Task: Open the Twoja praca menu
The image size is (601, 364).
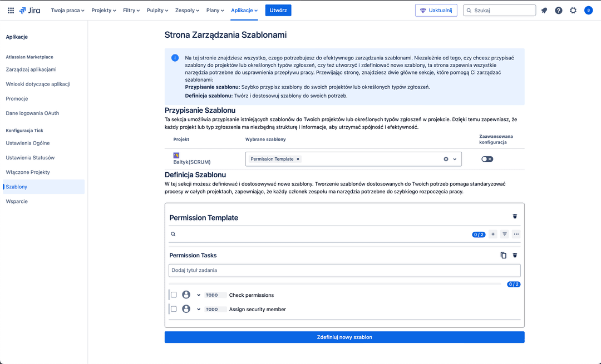Action: (67, 11)
